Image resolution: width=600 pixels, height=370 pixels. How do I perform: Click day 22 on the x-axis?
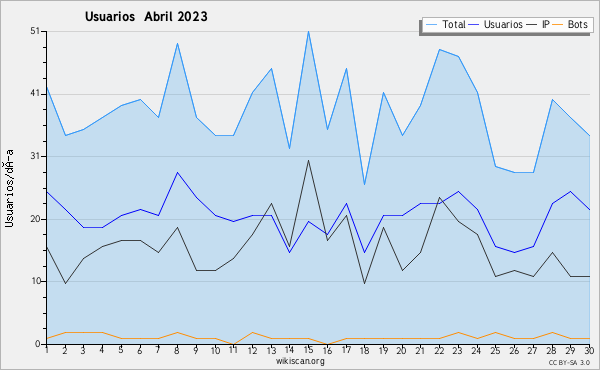pos(440,350)
